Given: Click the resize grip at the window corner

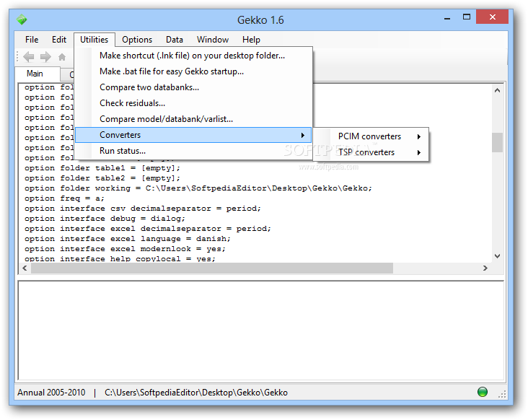Looking at the screenshot, I should pos(502,395).
